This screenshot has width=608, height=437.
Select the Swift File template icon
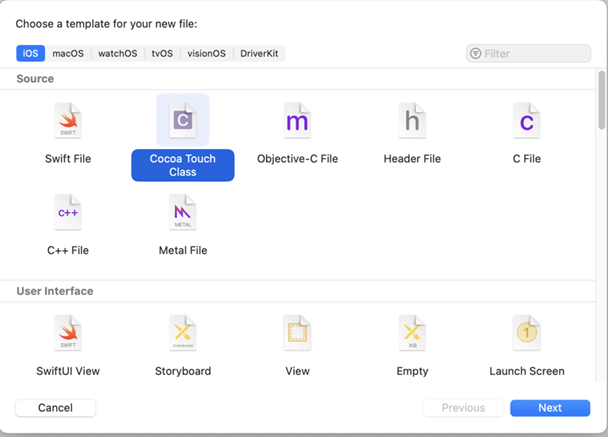[x=68, y=122]
